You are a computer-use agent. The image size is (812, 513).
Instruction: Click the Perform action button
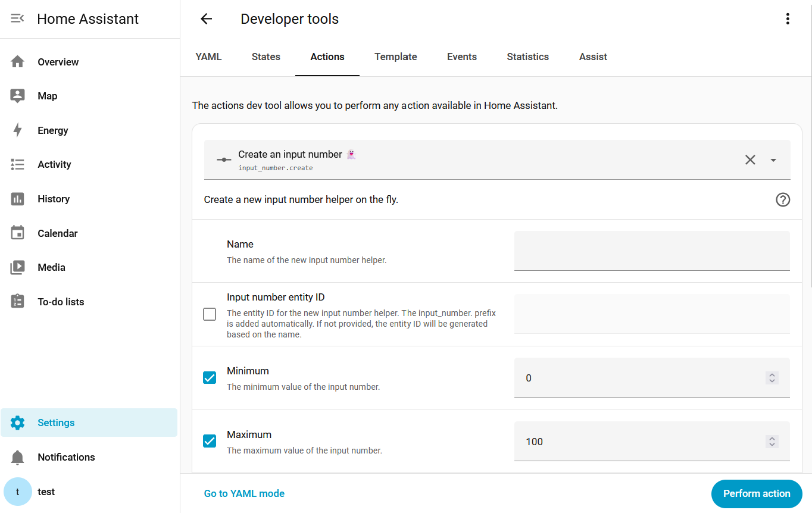coord(757,494)
